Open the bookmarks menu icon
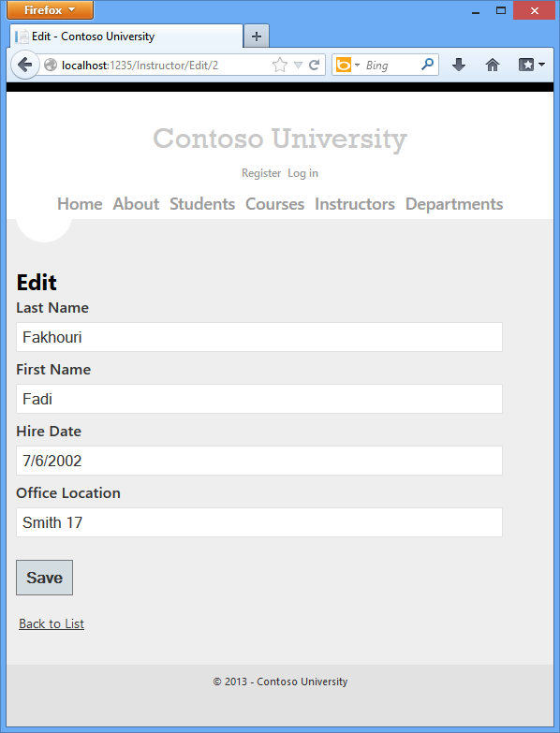Screen dimensions: 560x733 pyautogui.click(x=532, y=65)
